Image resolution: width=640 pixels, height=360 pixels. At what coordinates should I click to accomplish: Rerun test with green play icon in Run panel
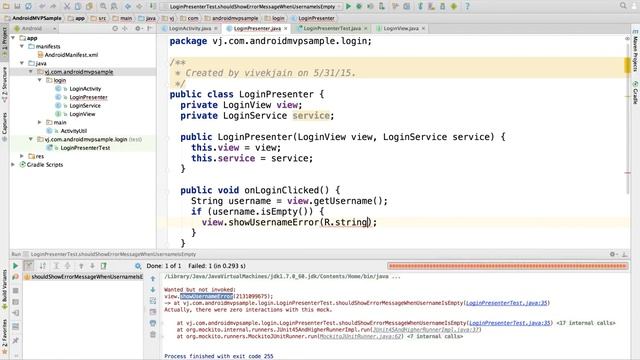[16, 266]
